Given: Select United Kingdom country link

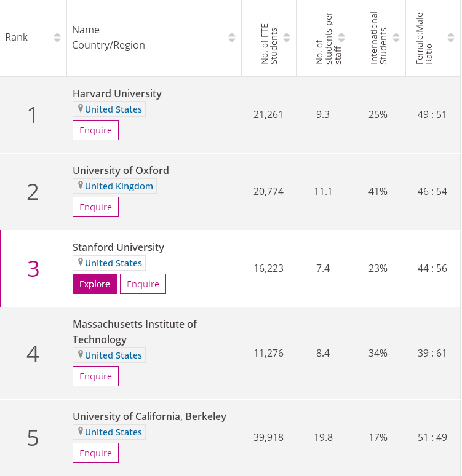Looking at the screenshot, I should point(119,186).
